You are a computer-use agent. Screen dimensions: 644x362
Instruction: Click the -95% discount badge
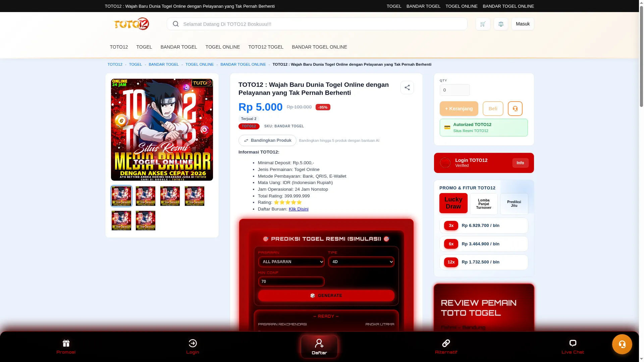click(323, 107)
